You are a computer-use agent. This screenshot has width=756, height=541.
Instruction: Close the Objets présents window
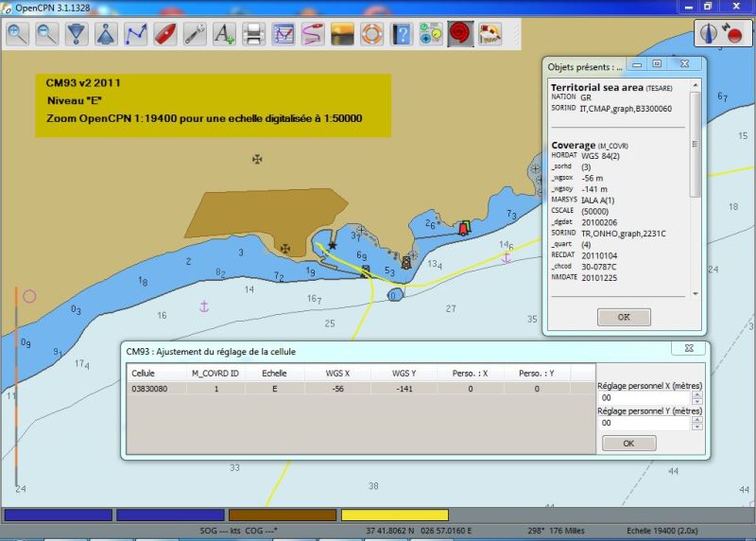tap(684, 63)
